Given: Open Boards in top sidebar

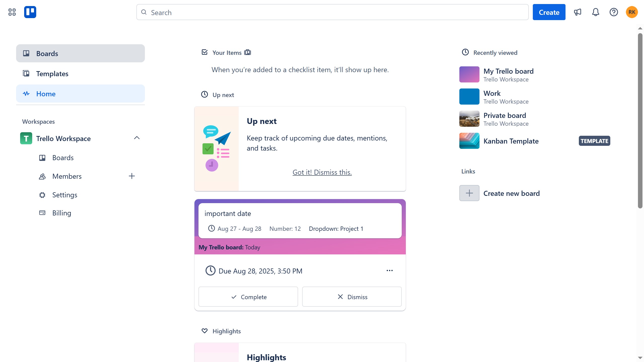Looking at the screenshot, I should tap(80, 53).
